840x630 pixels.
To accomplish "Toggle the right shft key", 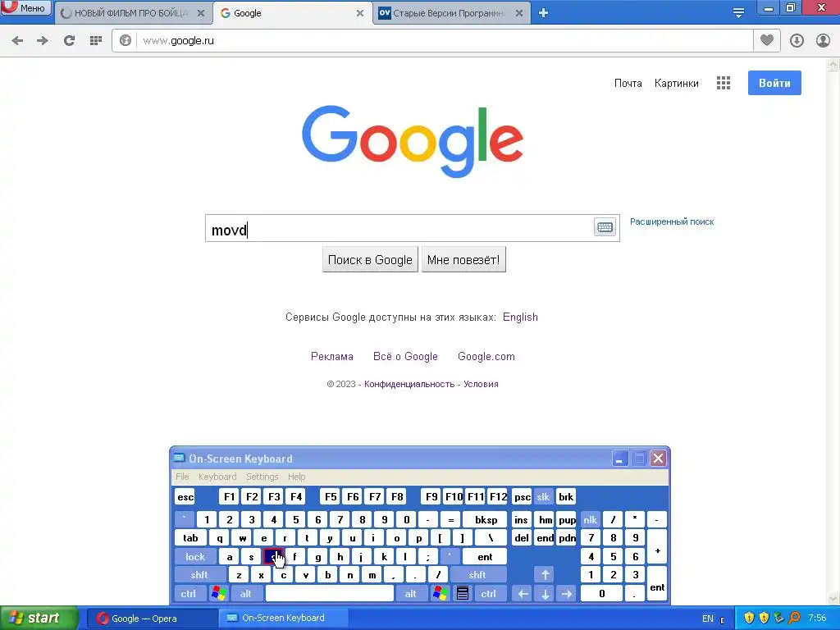I will click(477, 575).
